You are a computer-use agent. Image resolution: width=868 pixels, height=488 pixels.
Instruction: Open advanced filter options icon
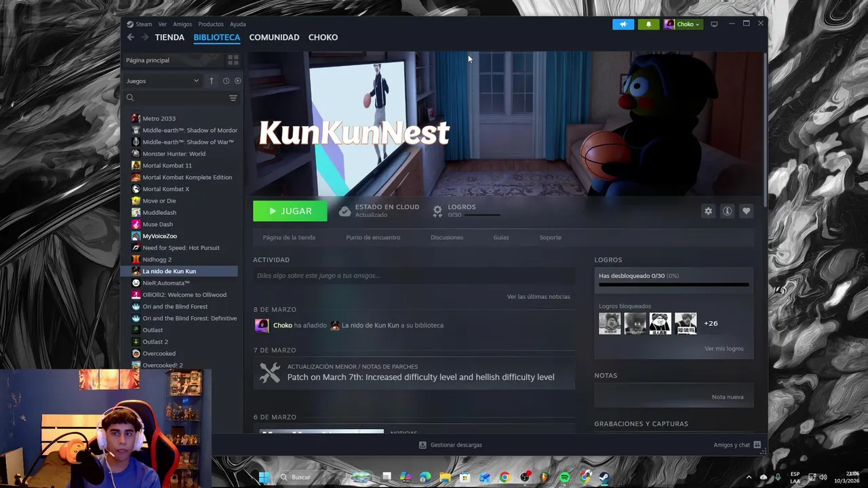click(x=233, y=98)
